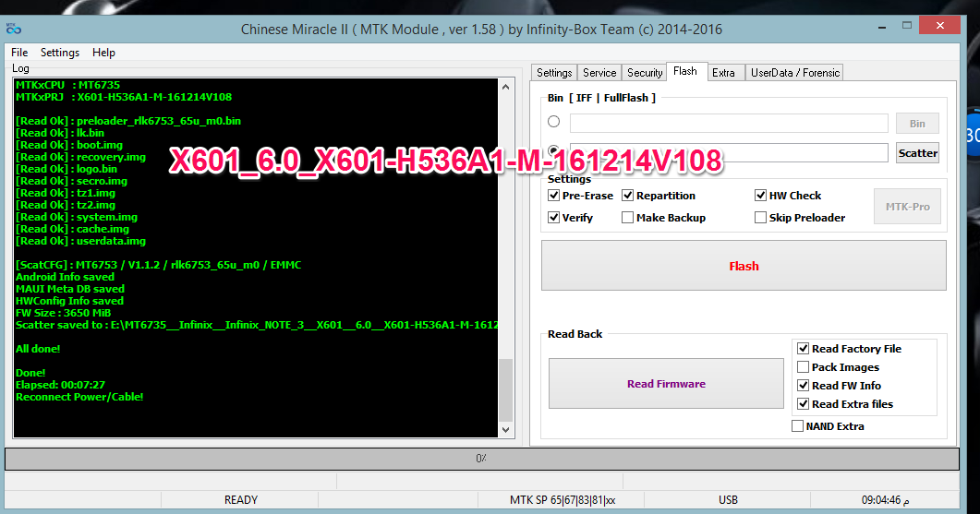This screenshot has width=980, height=514.
Task: Select the Scatter file radio button
Action: (x=554, y=150)
